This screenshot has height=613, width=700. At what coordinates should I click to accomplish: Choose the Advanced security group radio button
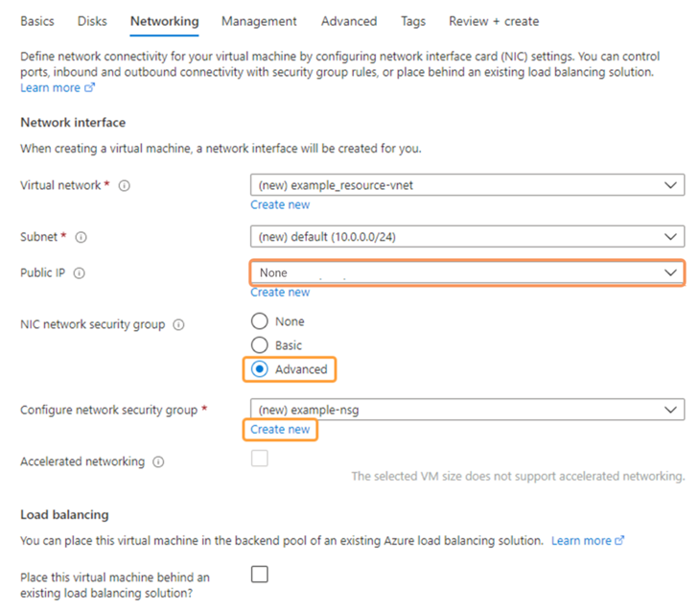(x=259, y=369)
